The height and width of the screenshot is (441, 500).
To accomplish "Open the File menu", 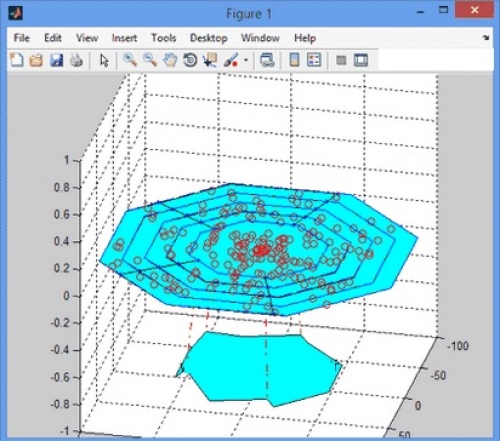I will click(x=22, y=38).
